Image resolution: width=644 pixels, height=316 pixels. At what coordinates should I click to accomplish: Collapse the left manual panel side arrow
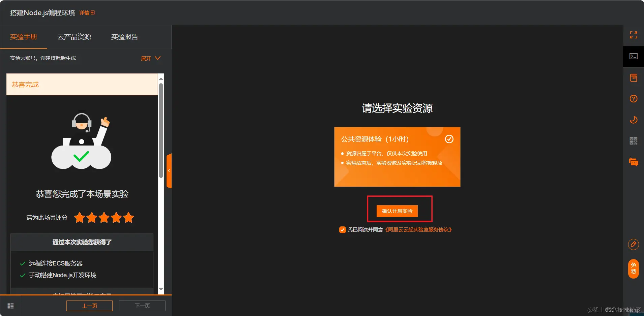click(x=169, y=170)
